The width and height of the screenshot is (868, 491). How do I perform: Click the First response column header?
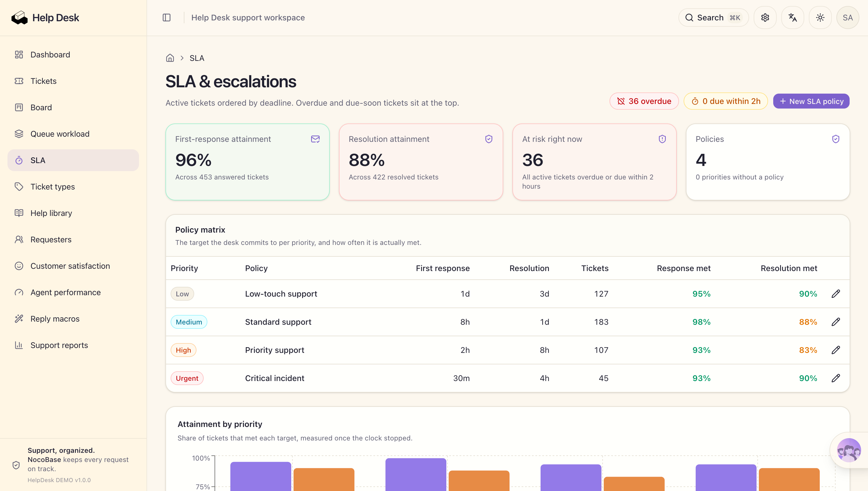[442, 268]
